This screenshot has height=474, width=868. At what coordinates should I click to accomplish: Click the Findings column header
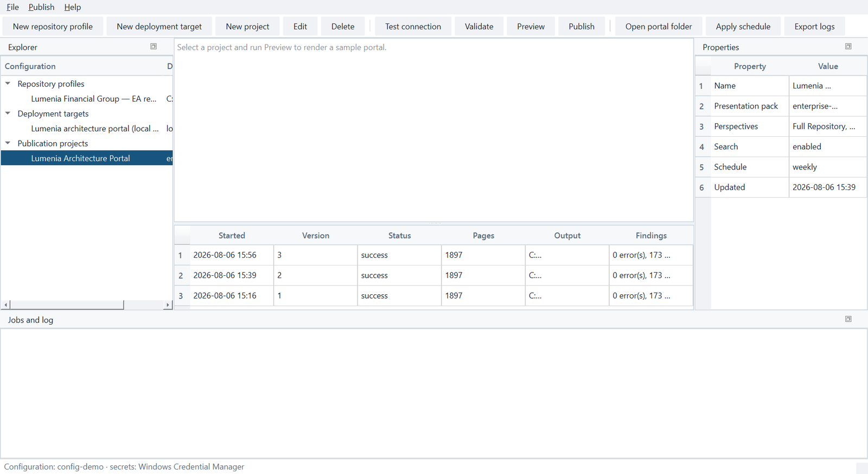[651, 236]
